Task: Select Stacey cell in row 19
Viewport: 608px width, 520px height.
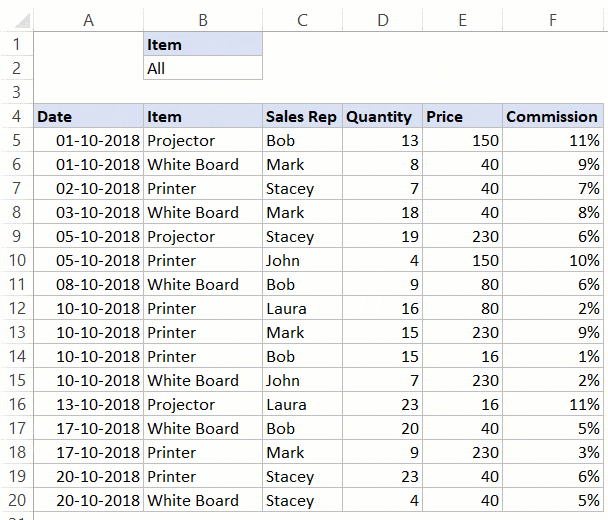Action: click(302, 477)
